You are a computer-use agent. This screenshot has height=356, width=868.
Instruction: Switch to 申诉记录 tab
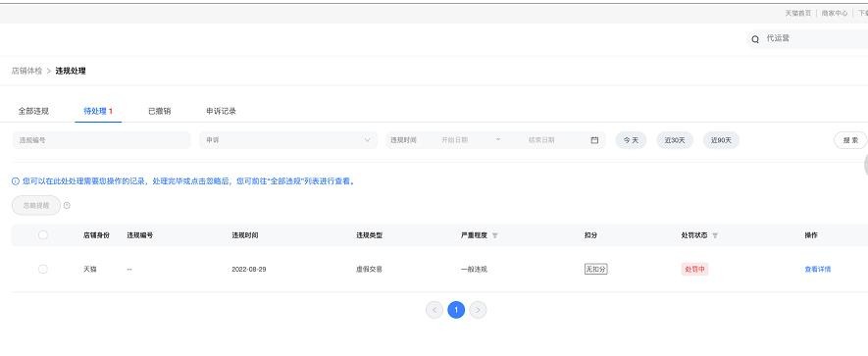(221, 111)
